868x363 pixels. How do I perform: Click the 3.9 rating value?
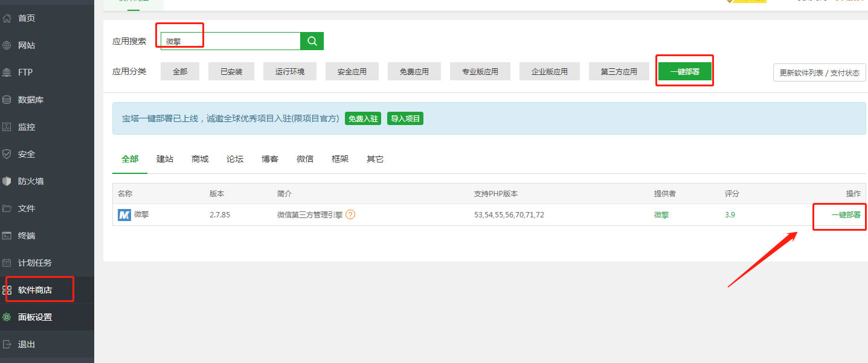[x=730, y=214]
